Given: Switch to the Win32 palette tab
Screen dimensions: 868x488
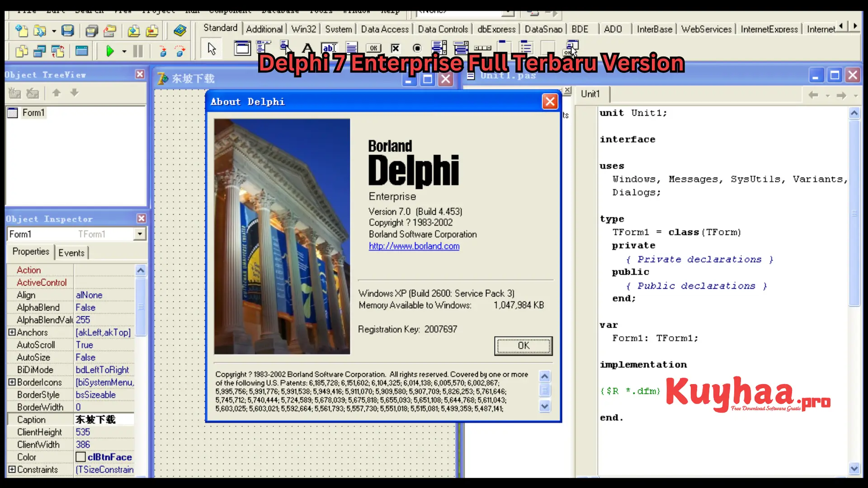Looking at the screenshot, I should click(304, 29).
